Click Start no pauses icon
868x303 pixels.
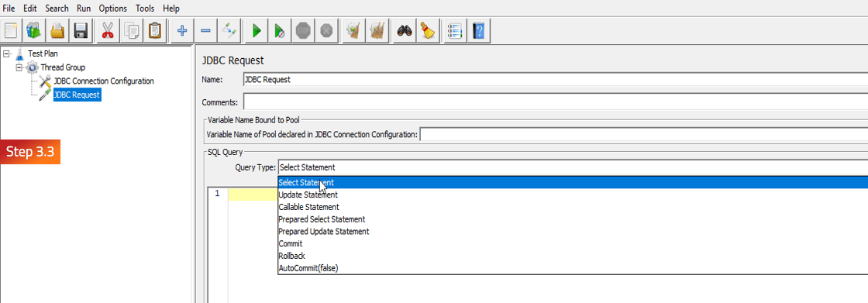point(280,30)
